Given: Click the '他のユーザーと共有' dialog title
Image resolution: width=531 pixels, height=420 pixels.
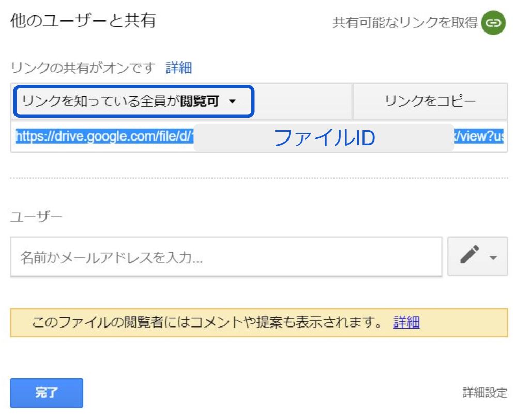Looking at the screenshot, I should pos(83,21).
